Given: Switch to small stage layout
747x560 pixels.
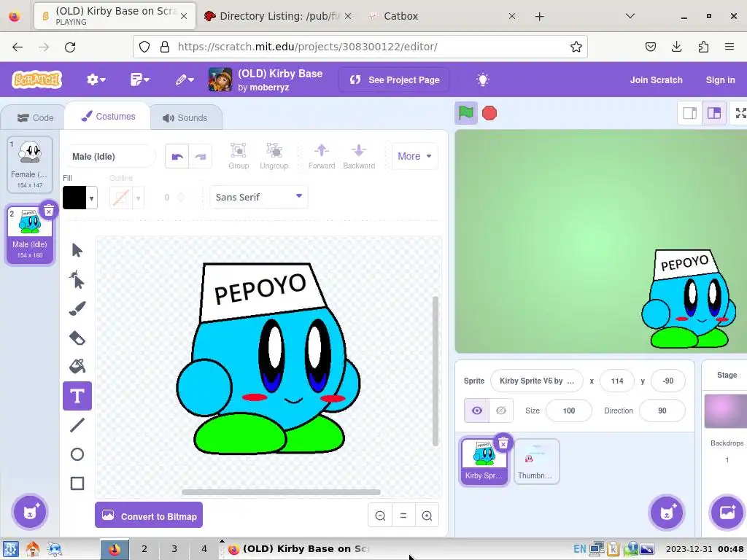Looking at the screenshot, I should tap(690, 113).
